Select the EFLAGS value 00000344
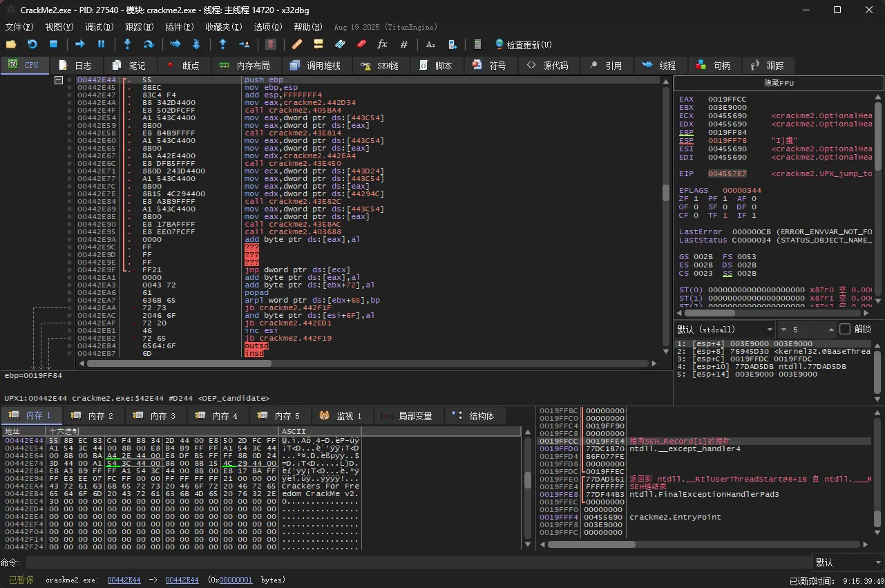Viewport: 885px width, 588px height. [x=743, y=190]
